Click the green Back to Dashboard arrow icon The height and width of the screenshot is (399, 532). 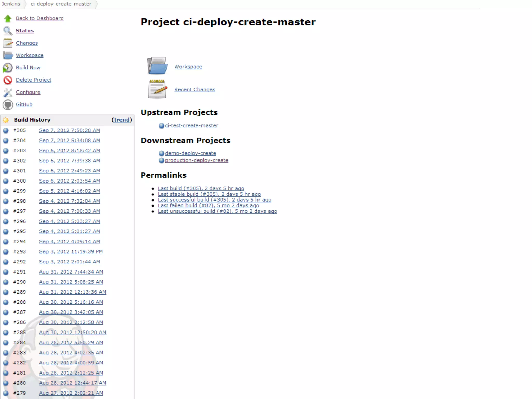tap(8, 18)
